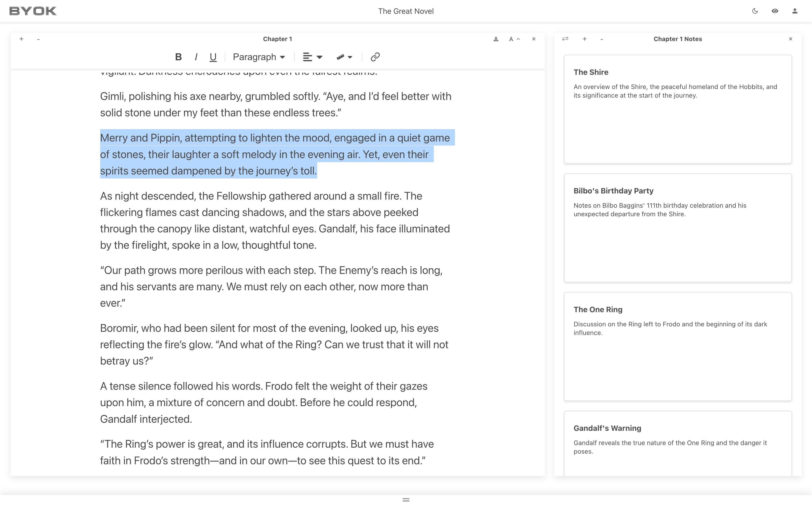Screen dimensions: 812x507
Task: Click the swap panels arrows icon
Action: click(x=565, y=39)
